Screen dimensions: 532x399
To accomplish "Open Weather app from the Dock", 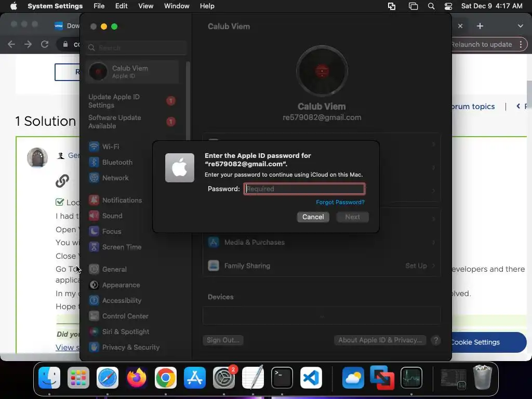I will 353,378.
